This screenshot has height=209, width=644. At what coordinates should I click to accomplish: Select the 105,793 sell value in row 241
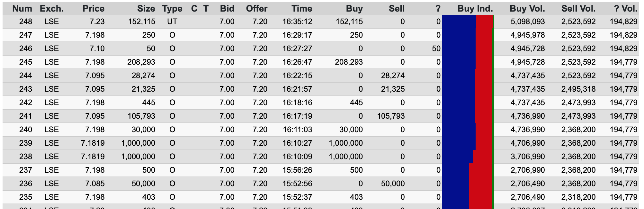391,116
